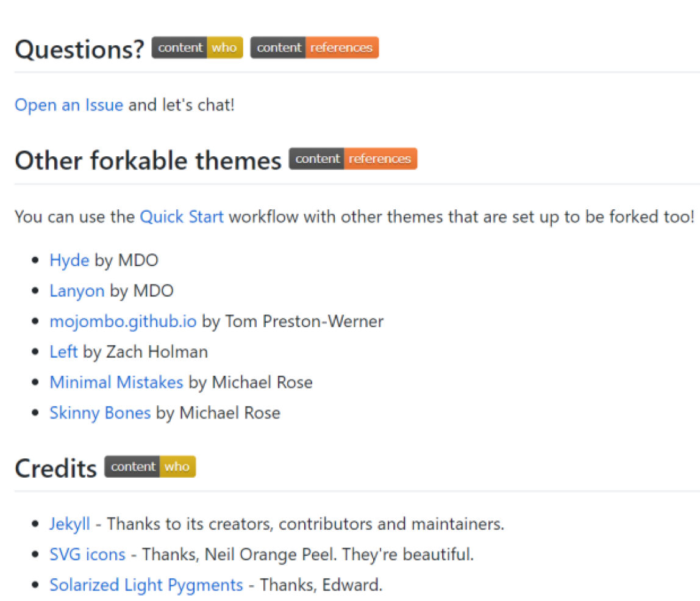Open the Minimal Mistakes link
700x601 pixels.
[116, 383]
